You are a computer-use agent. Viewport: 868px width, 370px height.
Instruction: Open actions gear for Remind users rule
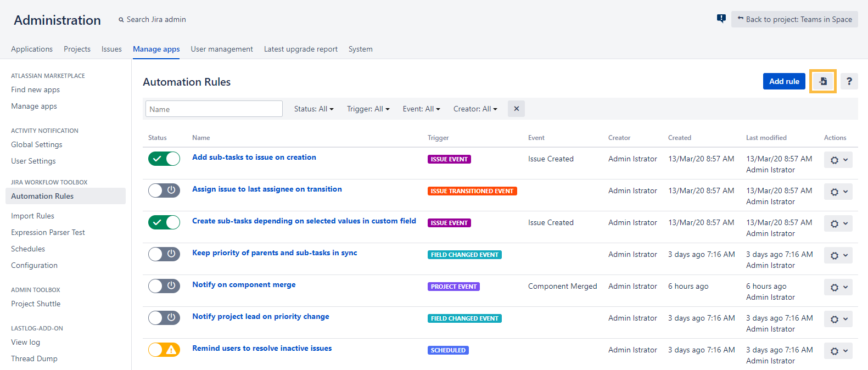[x=838, y=351]
